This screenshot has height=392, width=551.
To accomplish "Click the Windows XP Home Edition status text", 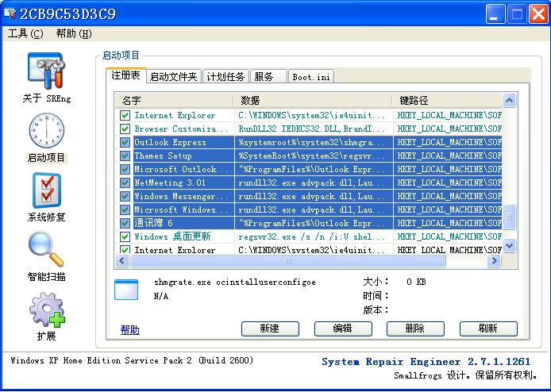I will pyautogui.click(x=132, y=360).
